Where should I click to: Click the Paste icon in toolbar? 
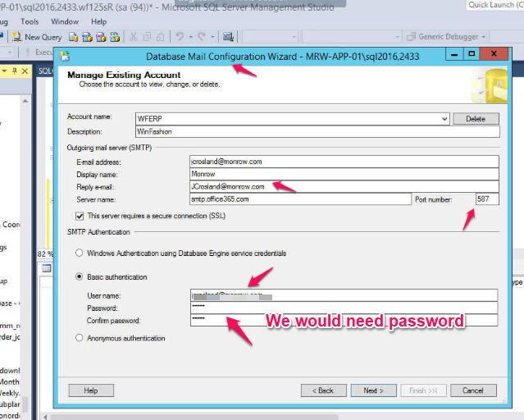pos(161,37)
